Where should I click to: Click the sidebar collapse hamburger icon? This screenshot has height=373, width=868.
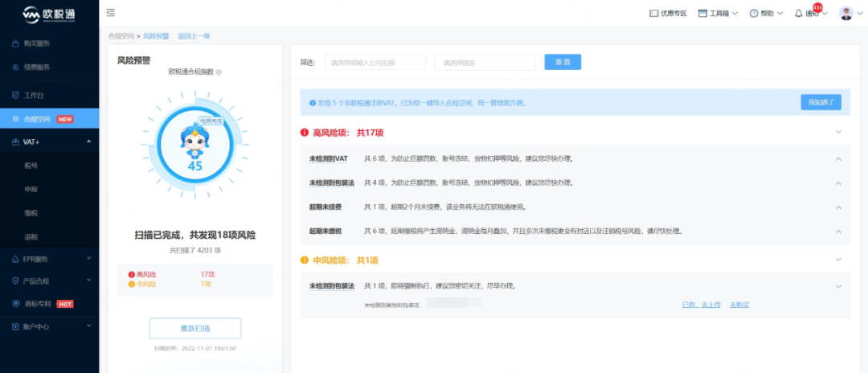coord(110,13)
